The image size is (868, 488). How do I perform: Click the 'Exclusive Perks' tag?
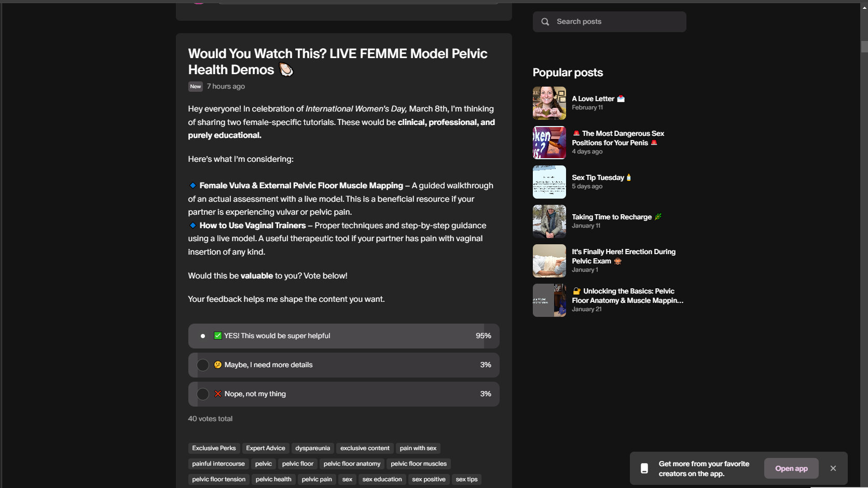click(214, 448)
